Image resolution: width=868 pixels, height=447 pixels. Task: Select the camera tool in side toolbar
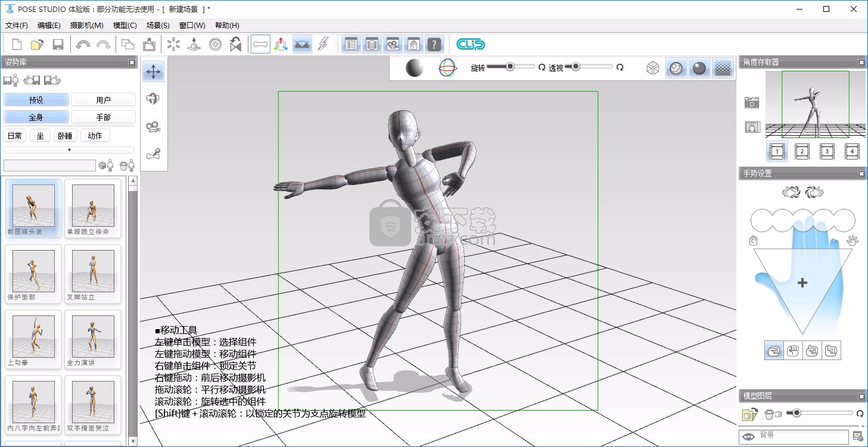154,127
